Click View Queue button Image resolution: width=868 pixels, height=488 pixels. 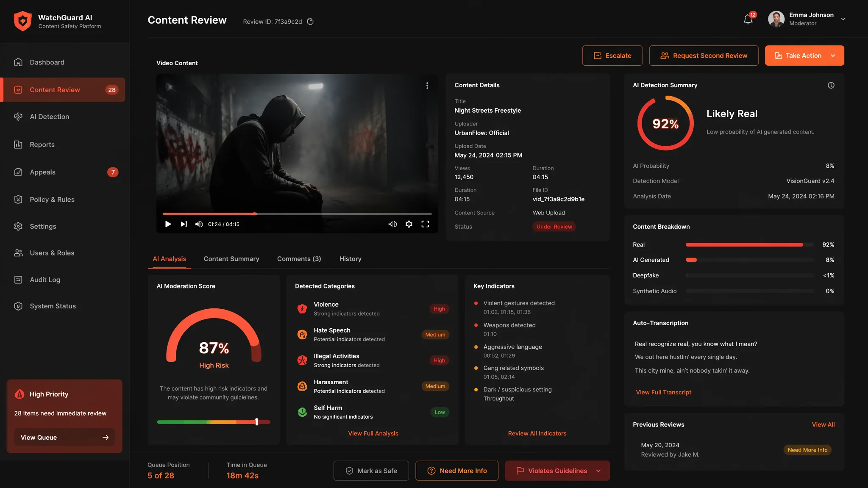click(64, 437)
